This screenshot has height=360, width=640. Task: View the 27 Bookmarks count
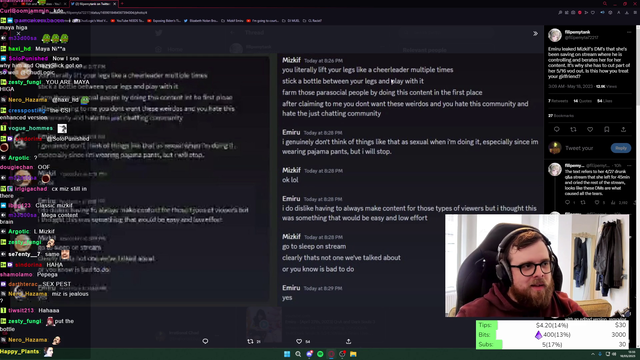tap(561, 116)
